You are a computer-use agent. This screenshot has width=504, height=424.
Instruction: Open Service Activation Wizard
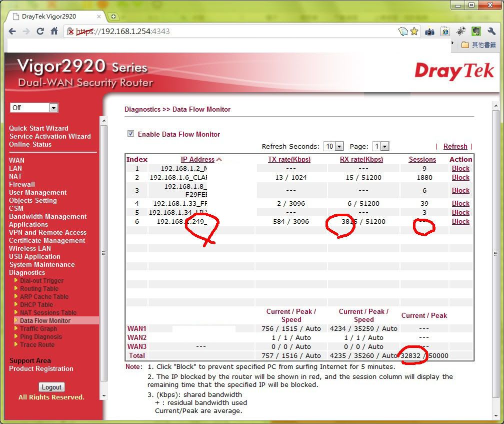click(50, 136)
